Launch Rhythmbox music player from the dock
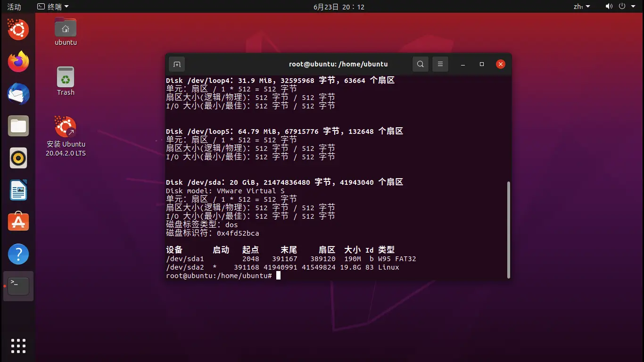Image resolution: width=644 pixels, height=362 pixels. click(18, 158)
